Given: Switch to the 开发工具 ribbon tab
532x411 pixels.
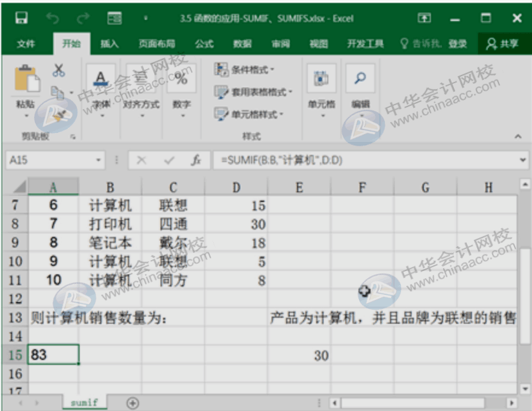Looking at the screenshot, I should click(x=365, y=43).
